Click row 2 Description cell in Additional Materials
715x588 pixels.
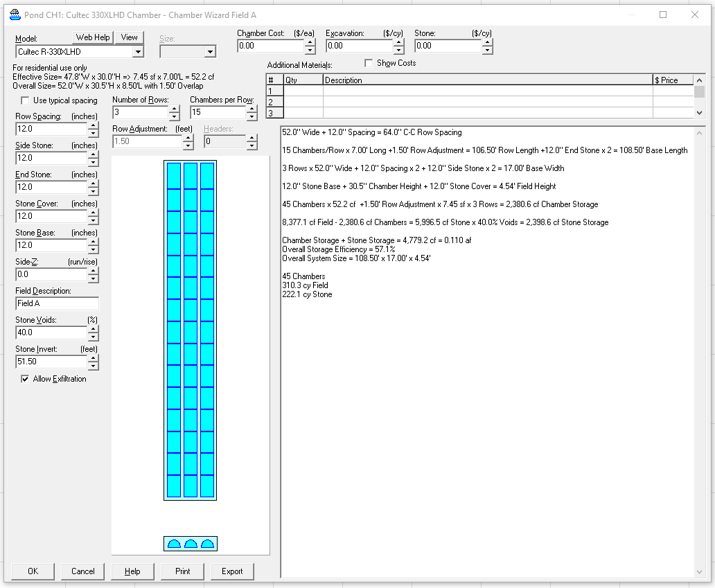coord(488,102)
